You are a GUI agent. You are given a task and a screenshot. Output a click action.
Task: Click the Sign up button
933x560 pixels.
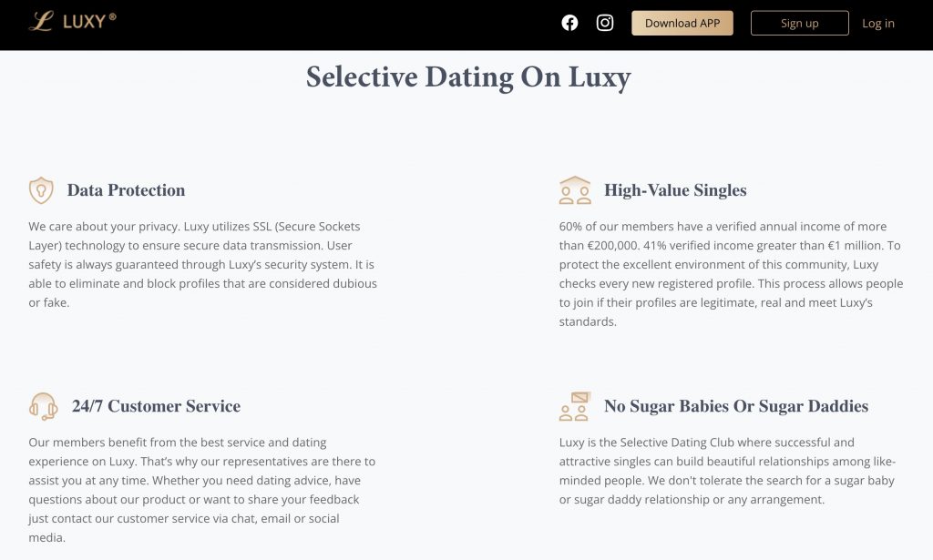[x=799, y=23]
